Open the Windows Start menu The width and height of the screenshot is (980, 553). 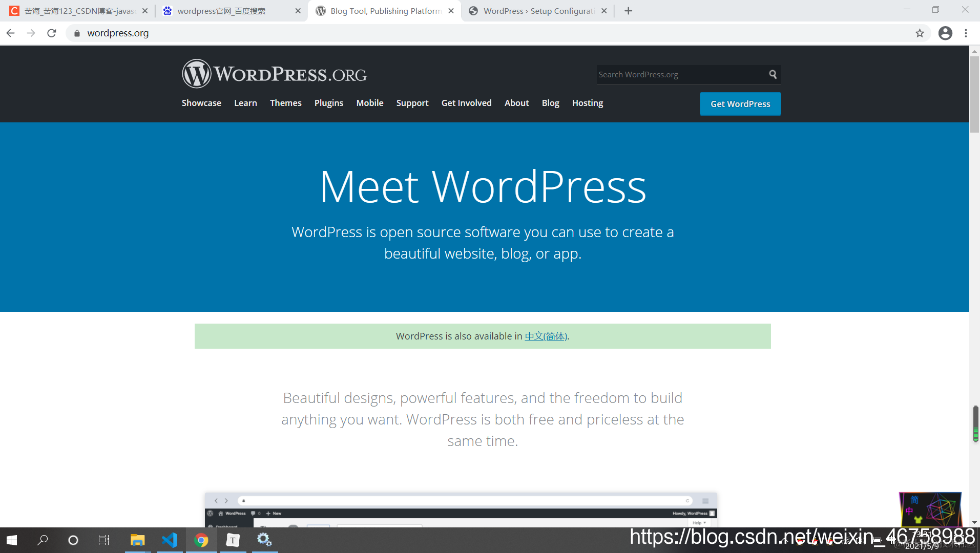[x=12, y=540]
